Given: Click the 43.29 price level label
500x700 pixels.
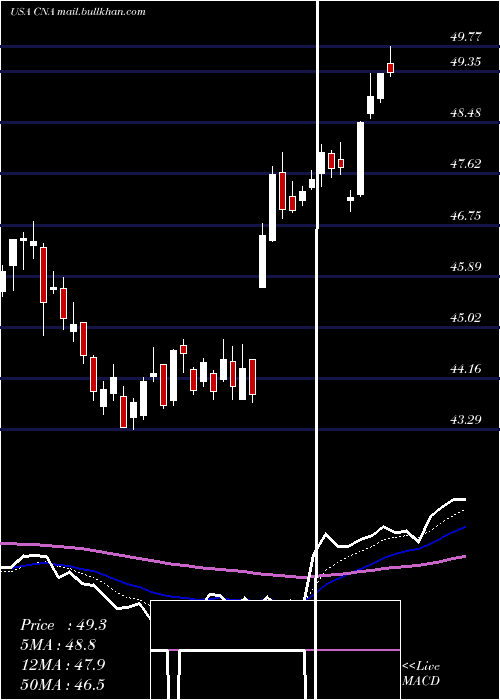Looking at the screenshot, I should [x=466, y=420].
